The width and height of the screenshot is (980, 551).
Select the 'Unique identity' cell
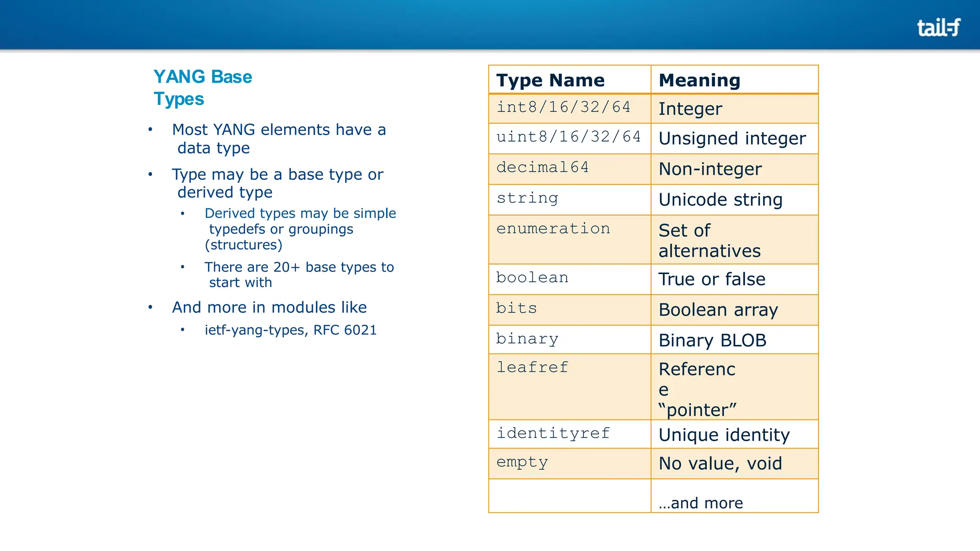[x=735, y=434]
